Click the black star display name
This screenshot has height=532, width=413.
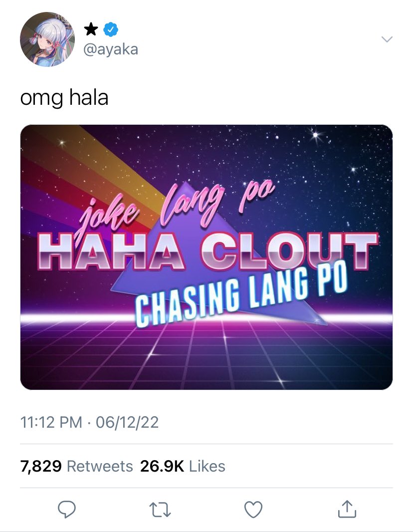pos(91,29)
